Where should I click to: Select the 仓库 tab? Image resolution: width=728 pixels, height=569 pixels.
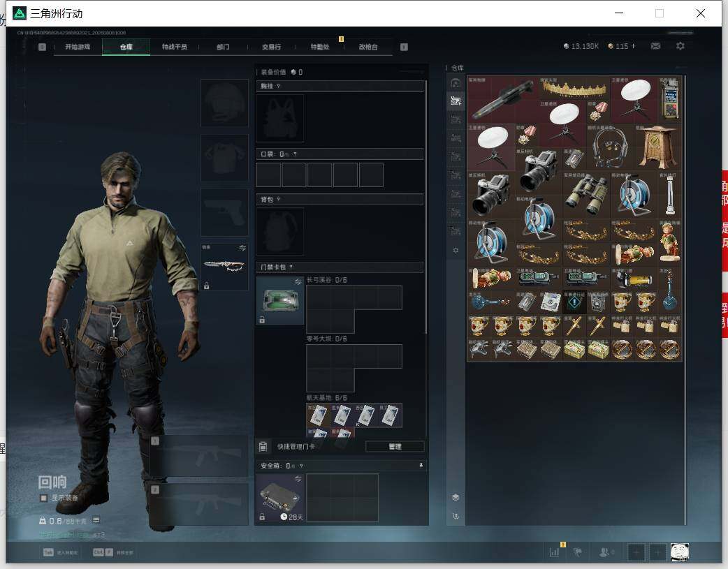pyautogui.click(x=126, y=47)
